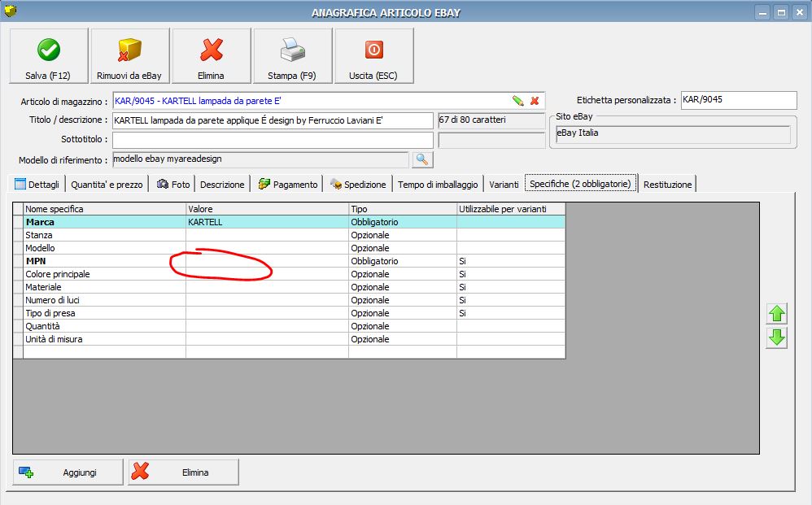Move specification down with green down arrow
This screenshot has width=812, height=505.
(777, 337)
